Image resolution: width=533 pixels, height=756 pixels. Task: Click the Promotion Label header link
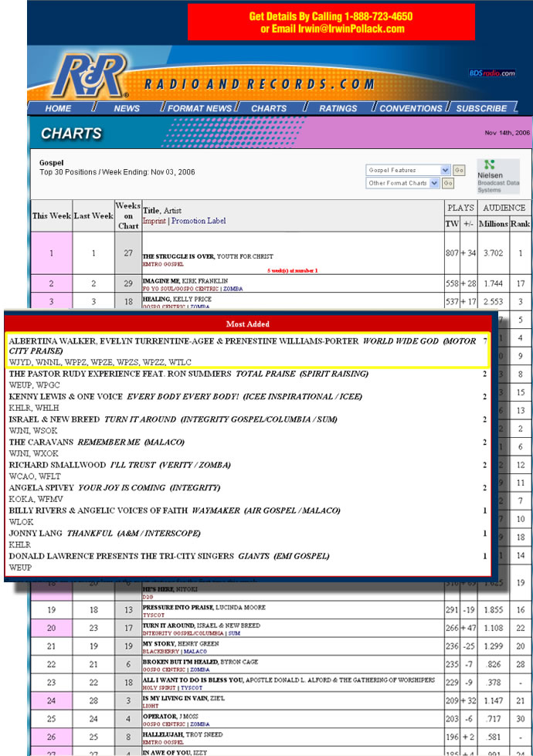(199, 221)
